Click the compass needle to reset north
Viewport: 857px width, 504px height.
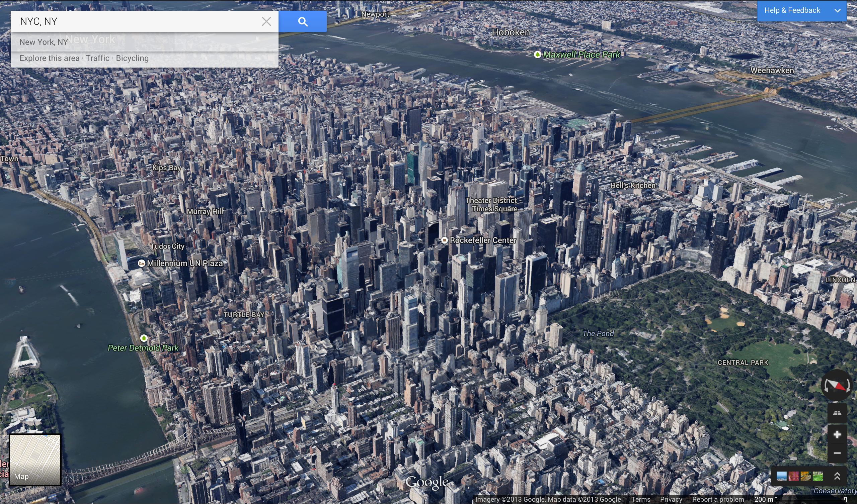coord(836,385)
